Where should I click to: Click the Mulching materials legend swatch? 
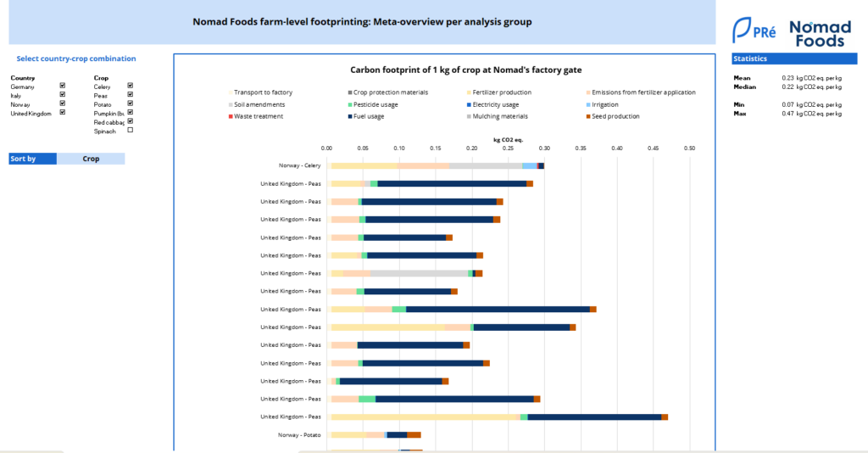tap(470, 116)
